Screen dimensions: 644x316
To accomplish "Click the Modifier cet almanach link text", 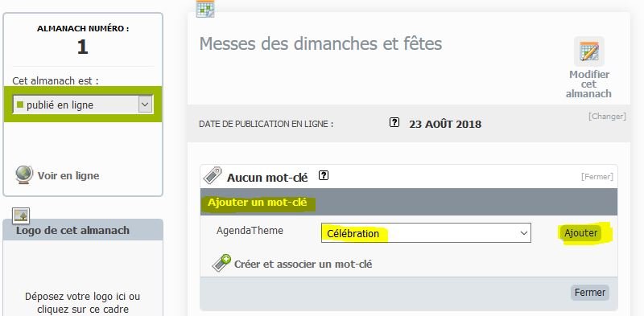I will click(588, 84).
